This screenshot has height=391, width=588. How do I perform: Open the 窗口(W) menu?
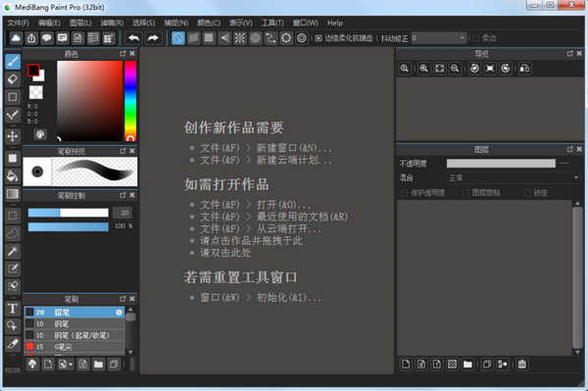(305, 23)
